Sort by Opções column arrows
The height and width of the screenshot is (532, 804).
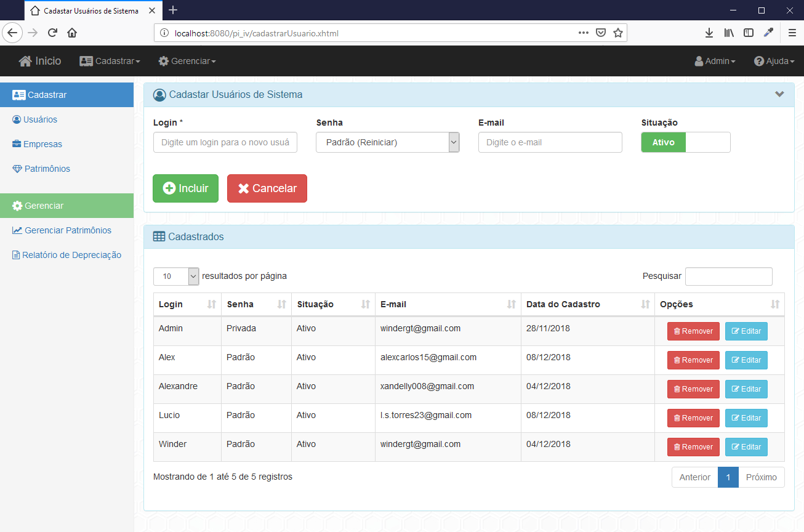click(x=775, y=304)
